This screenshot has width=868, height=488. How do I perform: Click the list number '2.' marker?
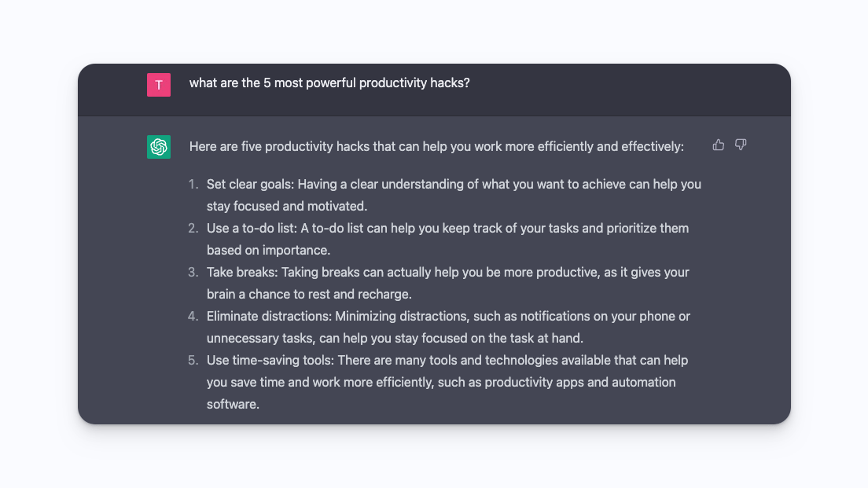(x=193, y=229)
